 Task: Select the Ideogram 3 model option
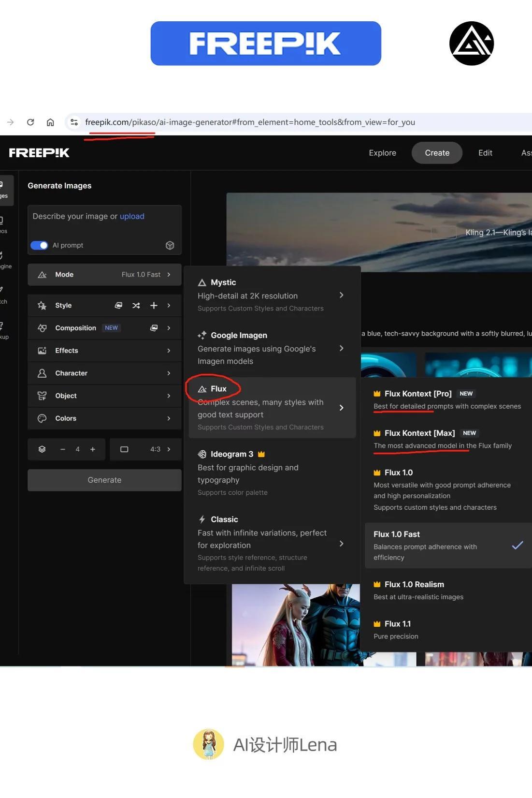coord(272,473)
